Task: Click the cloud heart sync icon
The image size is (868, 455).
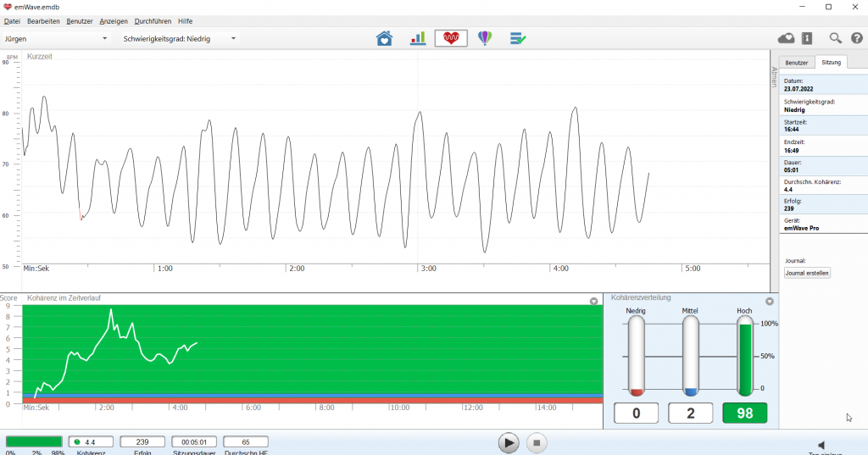Action: click(786, 38)
